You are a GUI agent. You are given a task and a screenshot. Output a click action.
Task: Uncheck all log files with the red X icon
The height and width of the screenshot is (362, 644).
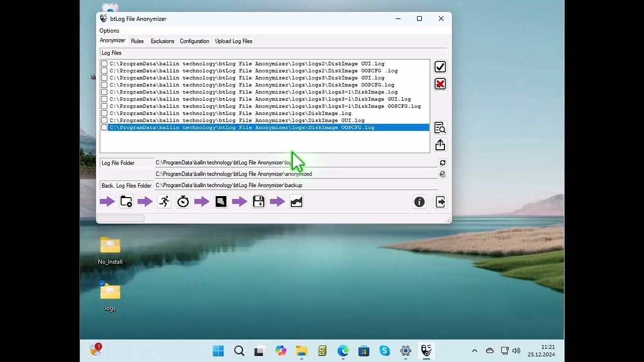[440, 84]
